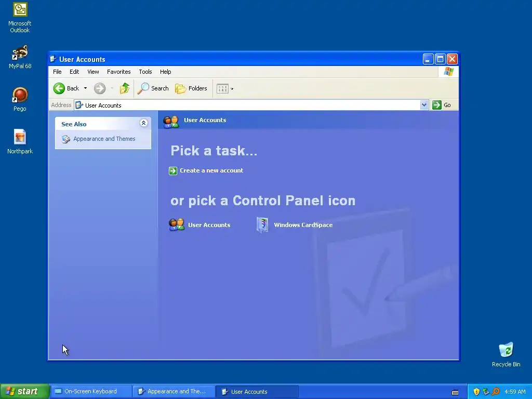Select the Recycle Bin icon
The image size is (532, 399).
pos(506,354)
